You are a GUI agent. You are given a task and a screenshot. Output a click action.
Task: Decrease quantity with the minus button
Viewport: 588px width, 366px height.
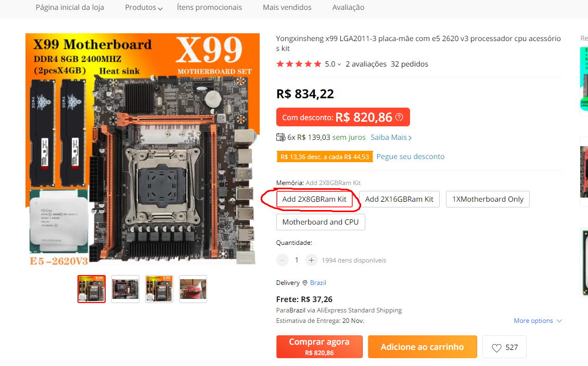tap(283, 260)
